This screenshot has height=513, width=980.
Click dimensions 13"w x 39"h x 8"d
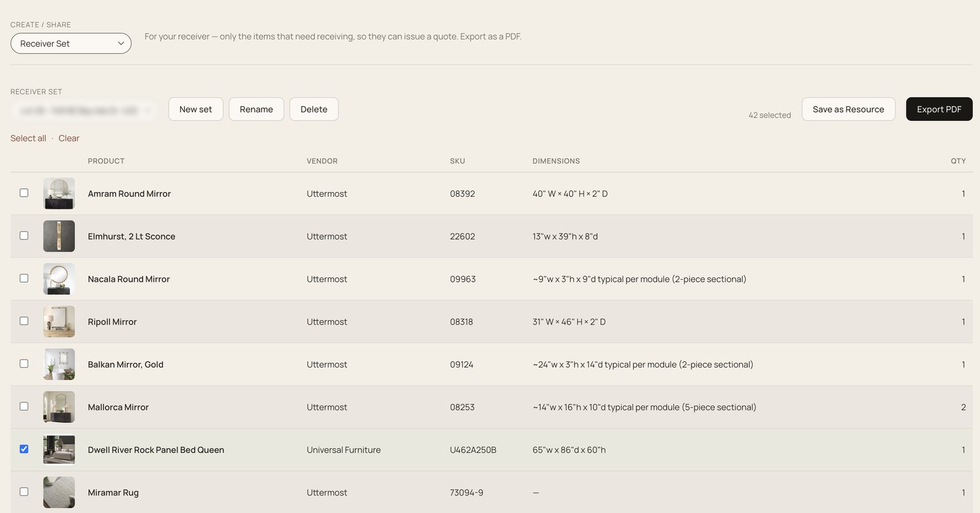pyautogui.click(x=565, y=237)
